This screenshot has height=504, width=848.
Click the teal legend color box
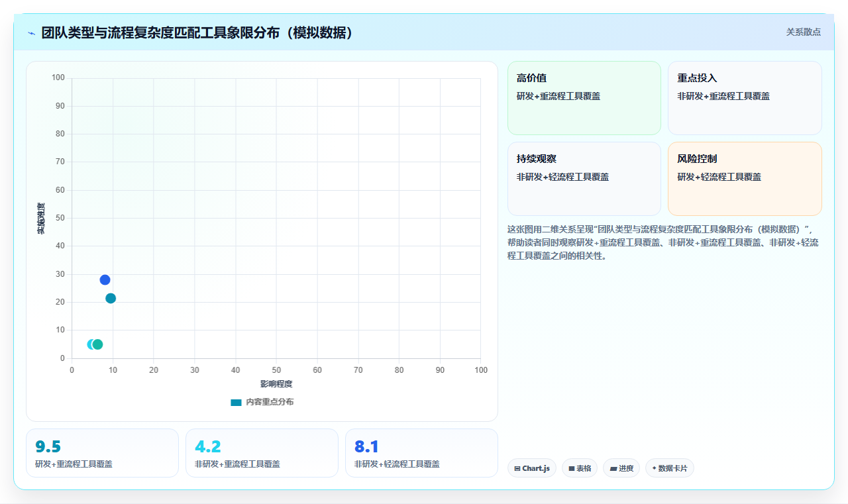pos(236,403)
